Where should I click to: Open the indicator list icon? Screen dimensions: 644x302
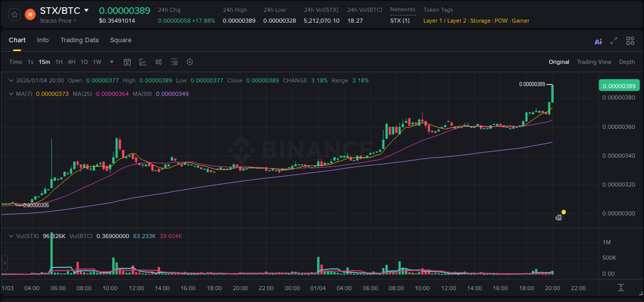coord(174,62)
